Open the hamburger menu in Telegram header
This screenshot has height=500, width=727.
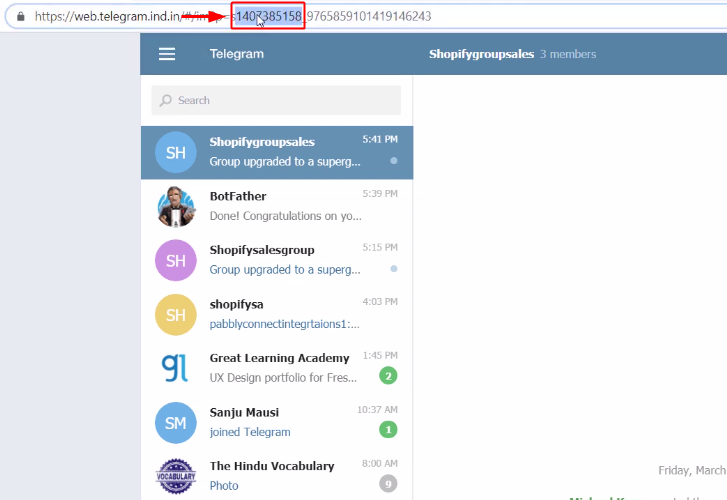(x=167, y=54)
